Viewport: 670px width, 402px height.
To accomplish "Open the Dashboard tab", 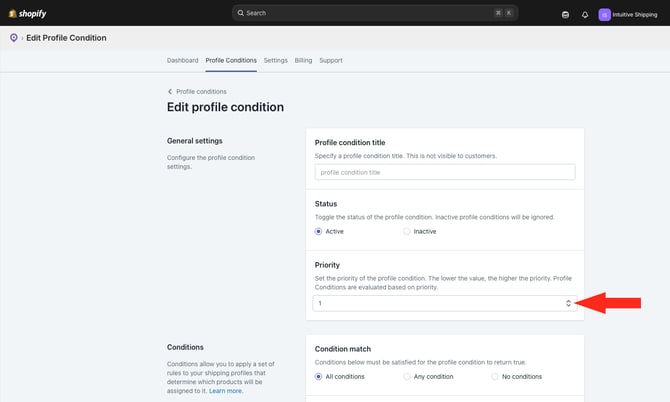I will (182, 60).
